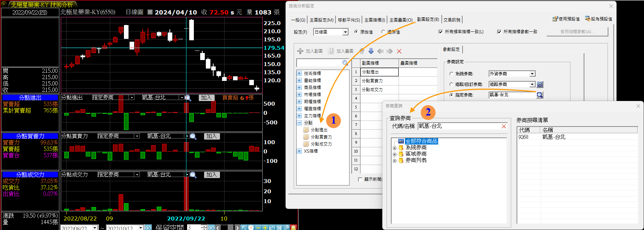Image resolution: width=644 pixels, height=230 pixels.
Task: Open the 移動平均(S) tab
Action: tap(348, 20)
